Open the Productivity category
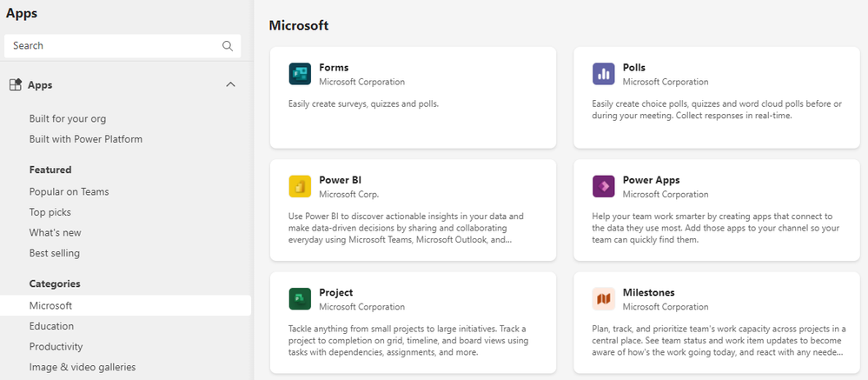The height and width of the screenshot is (380, 868). click(x=56, y=346)
